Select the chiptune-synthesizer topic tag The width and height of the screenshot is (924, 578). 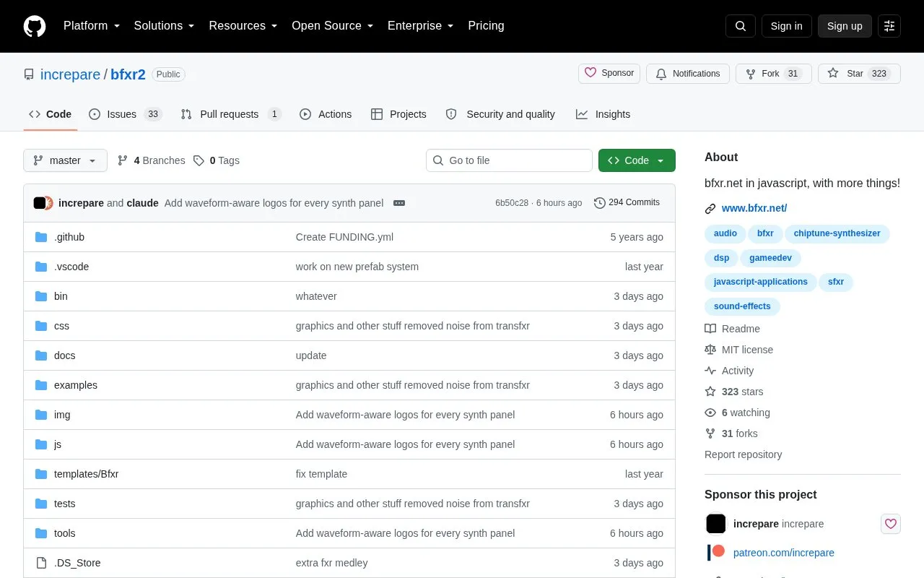(x=837, y=233)
